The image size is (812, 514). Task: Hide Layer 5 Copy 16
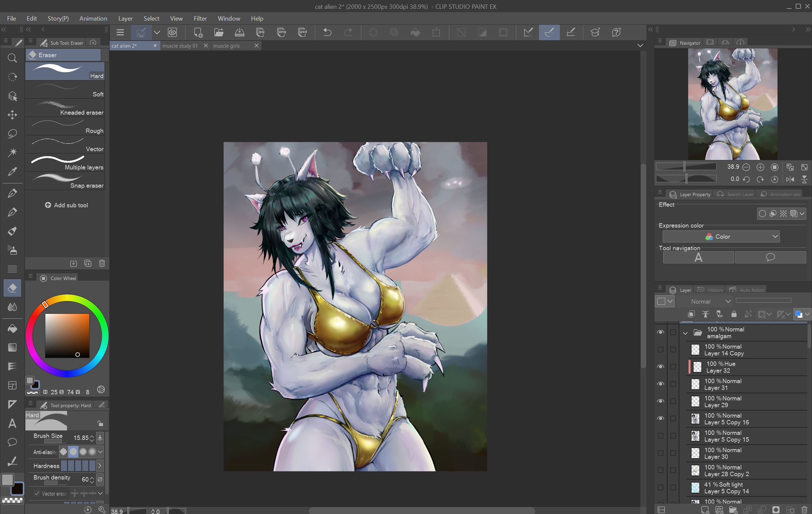[x=660, y=419]
